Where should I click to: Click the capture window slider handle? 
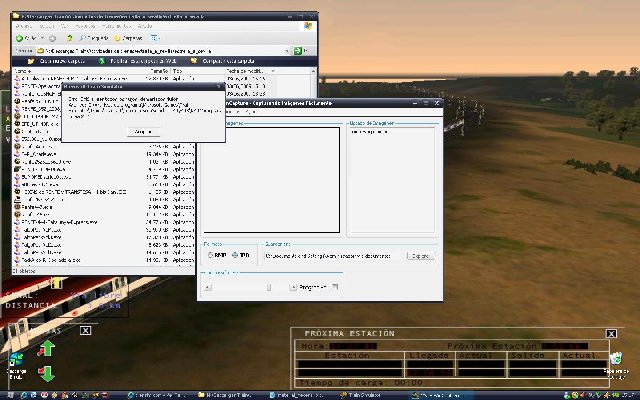tap(268, 287)
